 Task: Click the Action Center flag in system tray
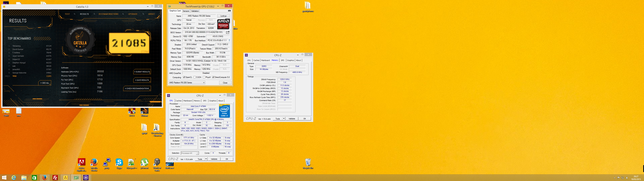pyautogui.click(x=619, y=178)
